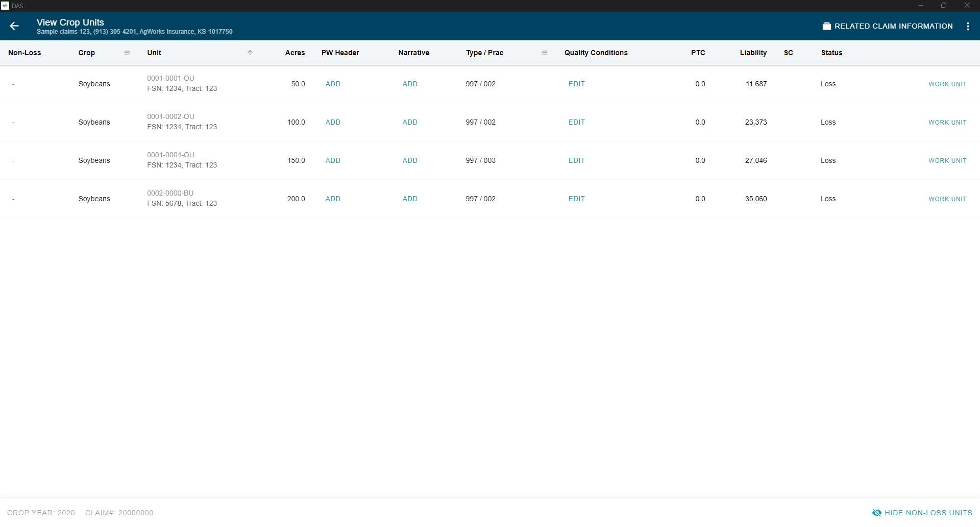Screen dimensions: 980x527
Task: Click CROP YEAR: 2020 footer text
Action: tap(41, 513)
